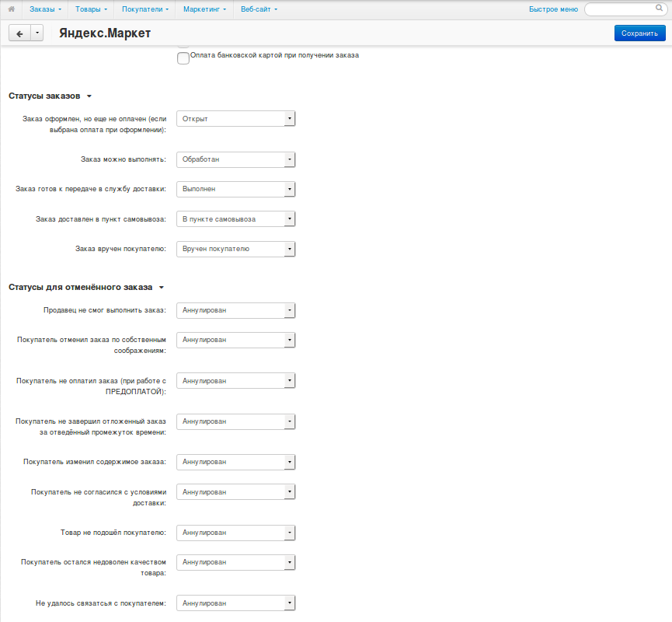Enable bank card payment on delivery checkbox

coord(183,58)
